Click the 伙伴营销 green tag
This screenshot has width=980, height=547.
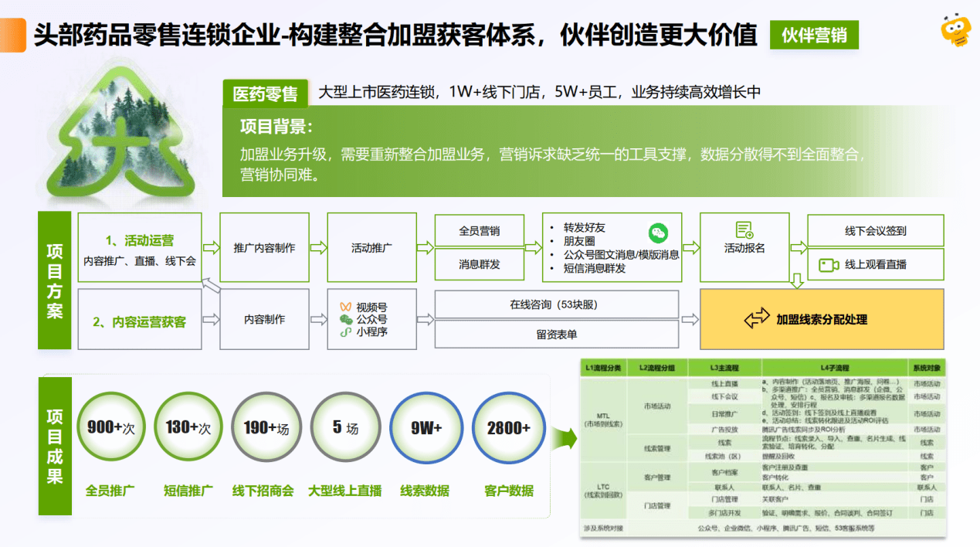pyautogui.click(x=813, y=36)
